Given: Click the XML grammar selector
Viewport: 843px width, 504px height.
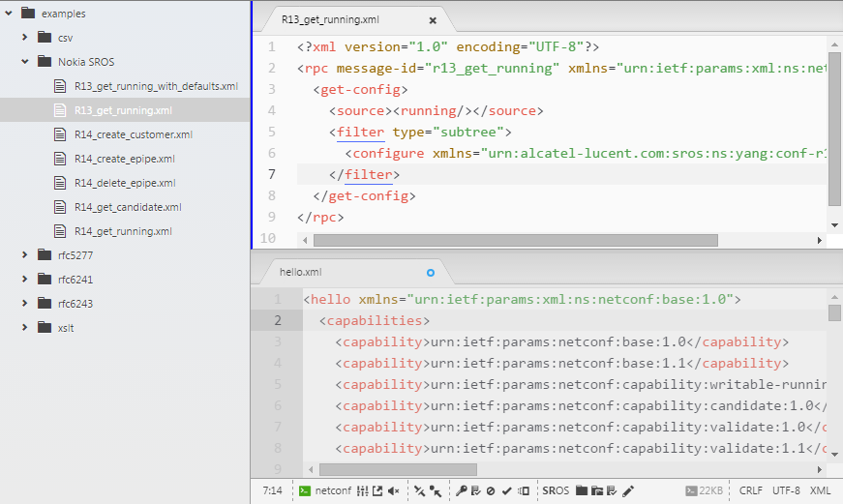Looking at the screenshot, I should 820,490.
